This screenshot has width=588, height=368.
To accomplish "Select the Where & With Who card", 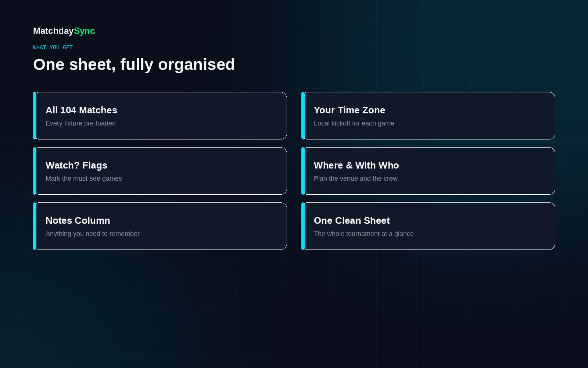I will 428,171.
